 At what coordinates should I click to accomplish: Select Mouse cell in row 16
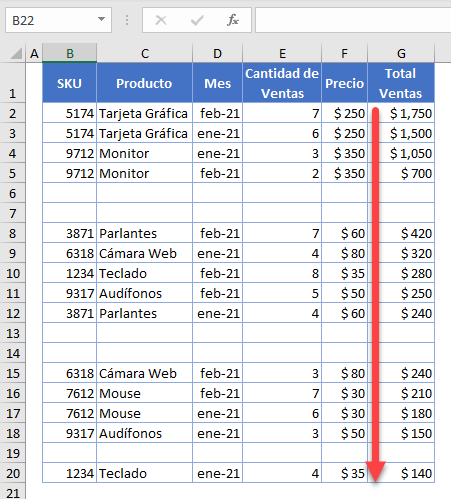[x=144, y=393]
